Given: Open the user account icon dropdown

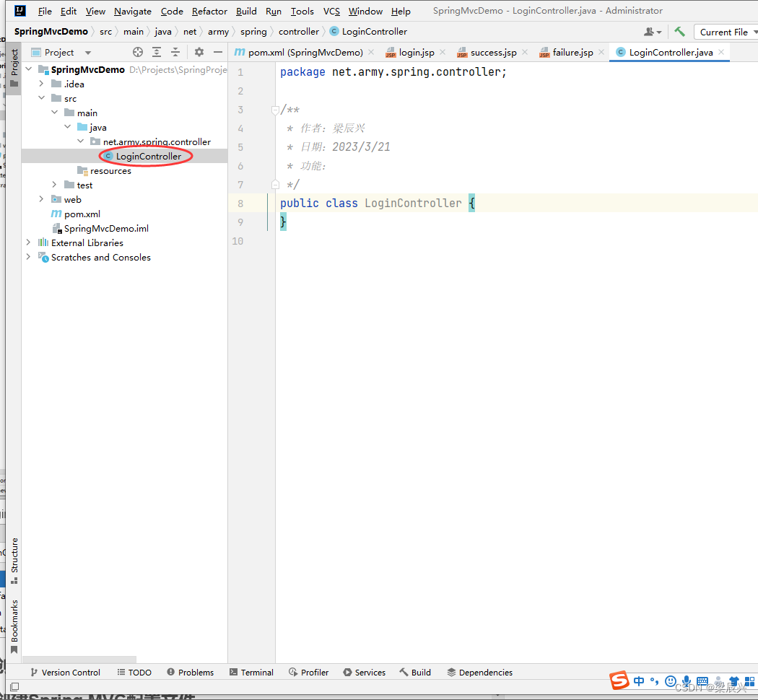Looking at the screenshot, I should (653, 32).
